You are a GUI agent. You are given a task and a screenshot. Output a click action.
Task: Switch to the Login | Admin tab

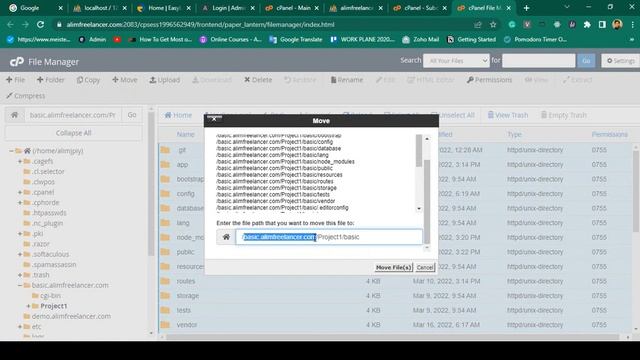pyautogui.click(x=228, y=8)
